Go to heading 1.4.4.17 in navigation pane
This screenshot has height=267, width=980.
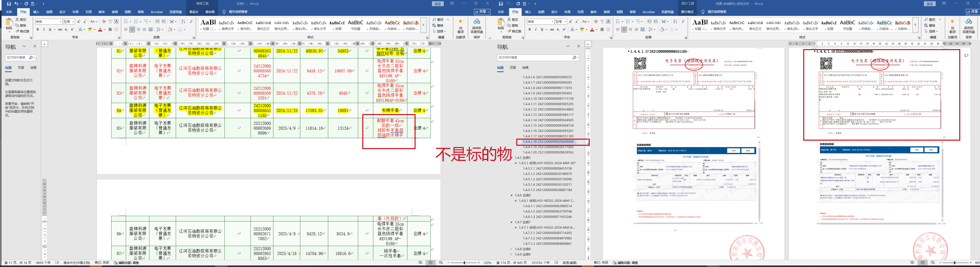(548, 136)
